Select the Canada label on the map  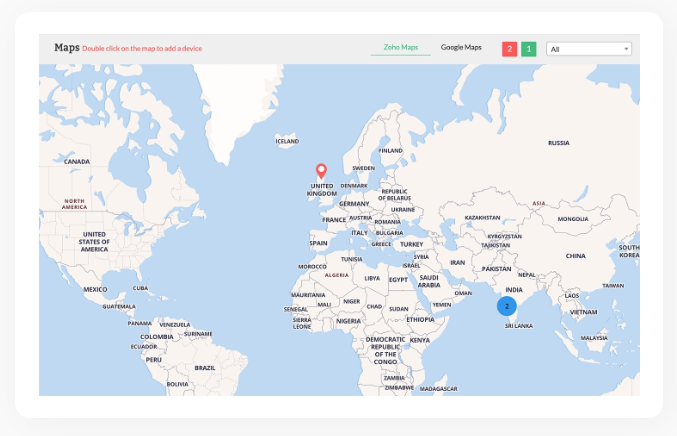click(77, 161)
